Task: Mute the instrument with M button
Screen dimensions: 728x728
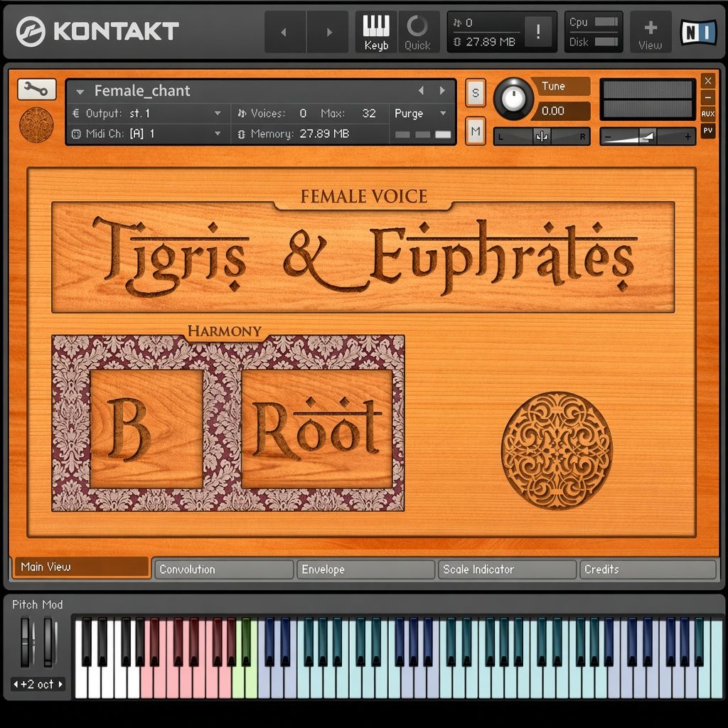Action: [x=475, y=131]
